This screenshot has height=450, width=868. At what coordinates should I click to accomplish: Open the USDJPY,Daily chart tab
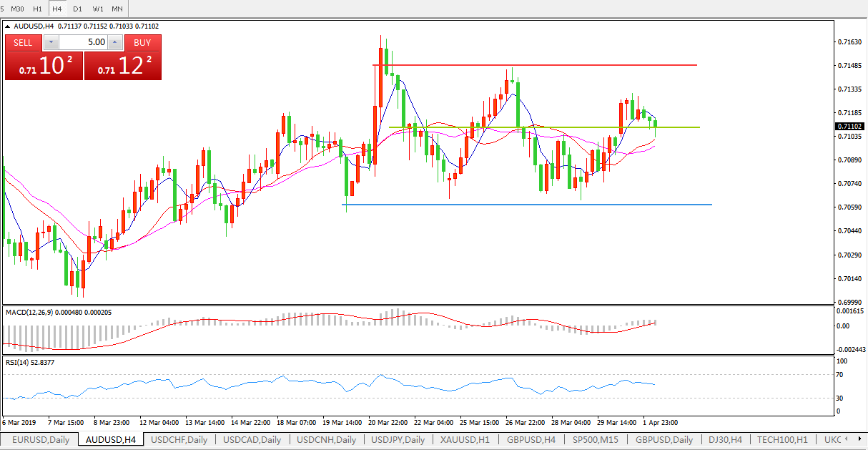point(398,440)
